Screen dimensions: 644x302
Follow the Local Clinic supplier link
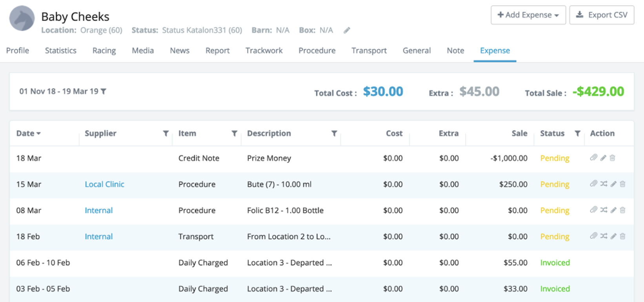[x=104, y=184]
